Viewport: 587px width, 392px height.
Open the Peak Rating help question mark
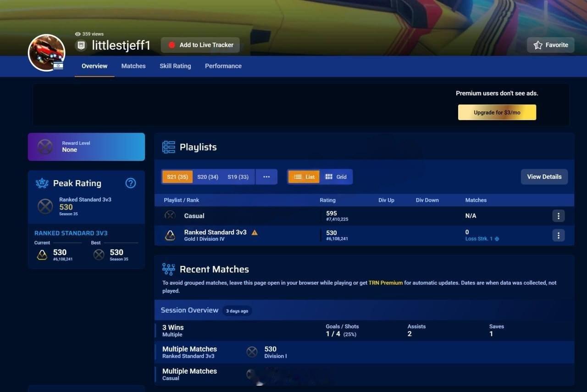pos(131,183)
